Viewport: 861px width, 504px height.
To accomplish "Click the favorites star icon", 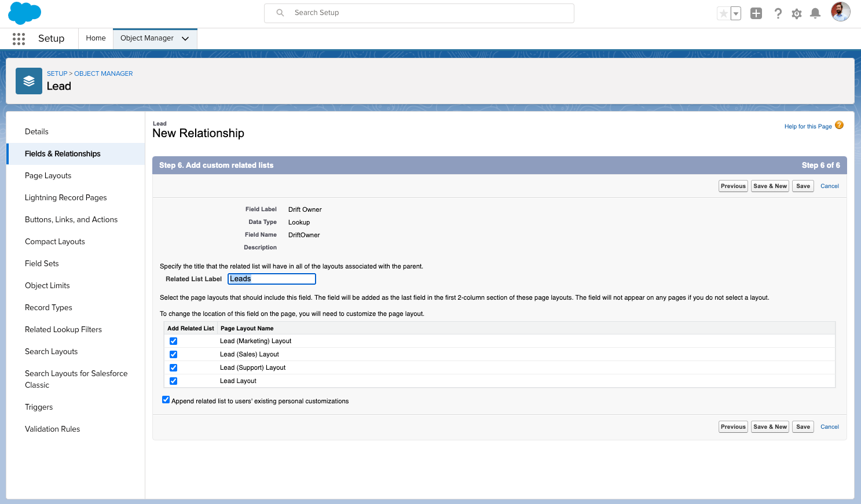I will click(x=723, y=13).
